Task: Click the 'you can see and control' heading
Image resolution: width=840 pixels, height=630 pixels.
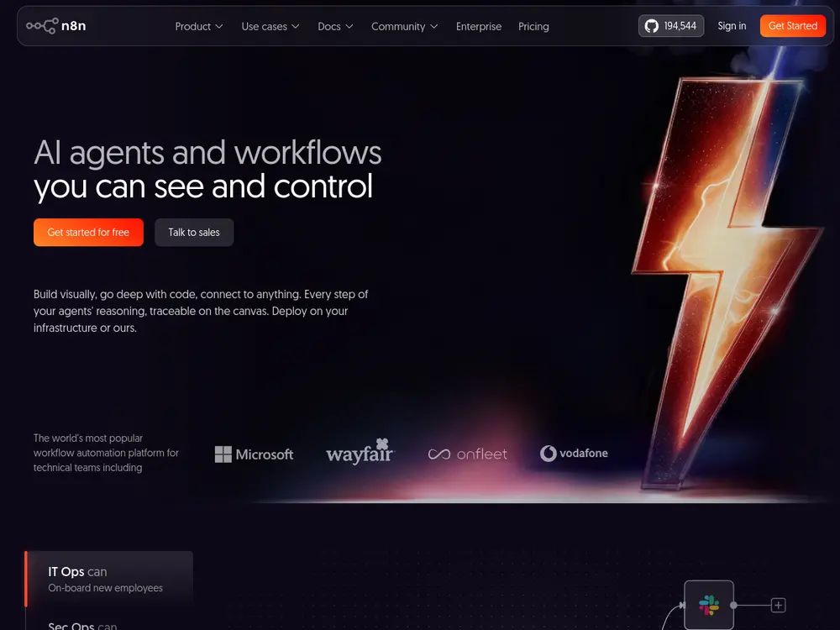Action: tap(203, 186)
